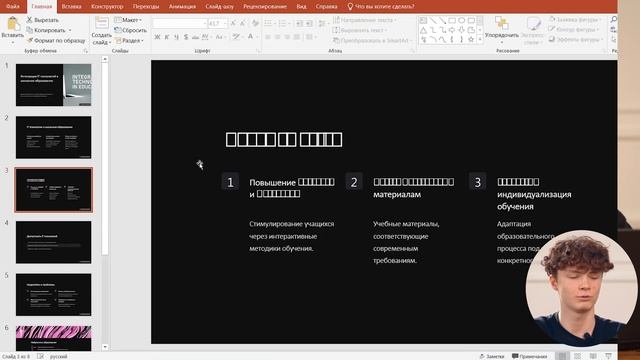Click the decrease font size icon

pos(243,24)
